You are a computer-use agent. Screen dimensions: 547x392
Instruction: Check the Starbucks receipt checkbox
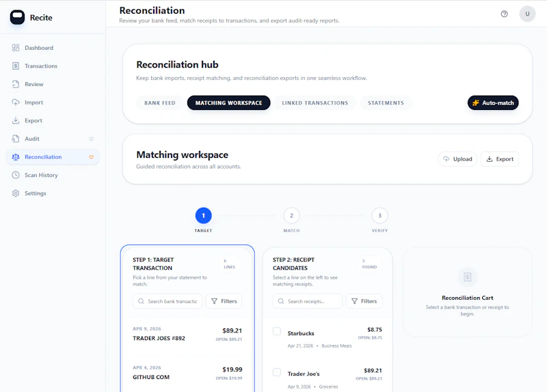pyautogui.click(x=277, y=331)
